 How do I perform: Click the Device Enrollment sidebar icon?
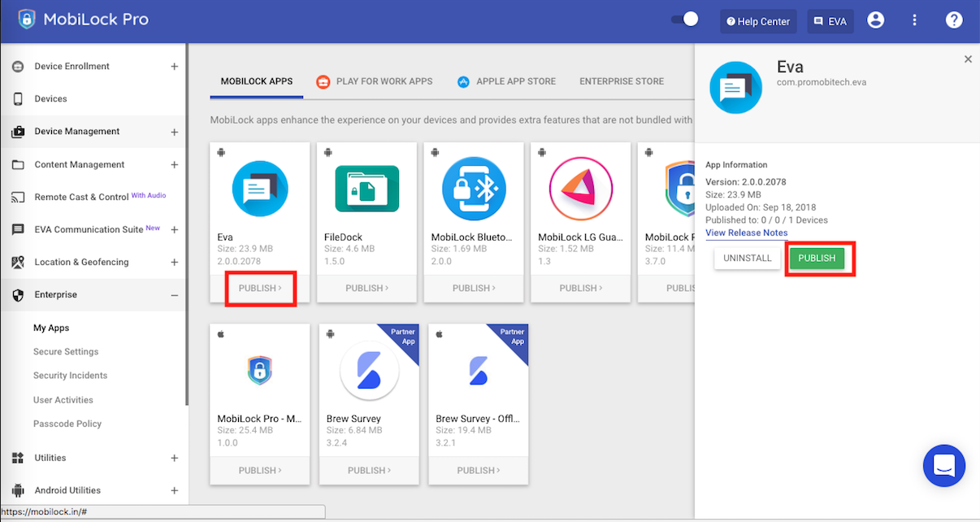pos(18,67)
